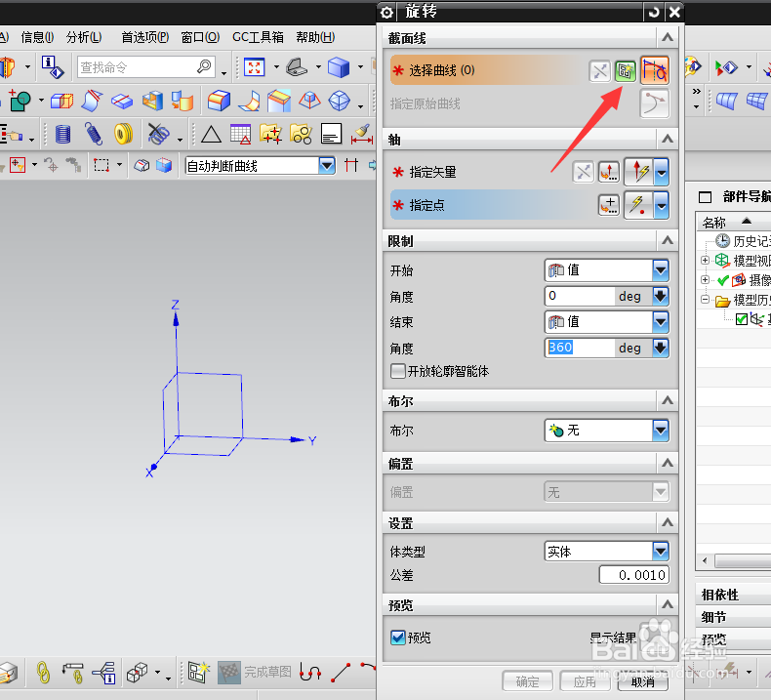The width and height of the screenshot is (771, 700).
Task: Click the 指定原始曲线 icon button
Action: pyautogui.click(x=655, y=103)
